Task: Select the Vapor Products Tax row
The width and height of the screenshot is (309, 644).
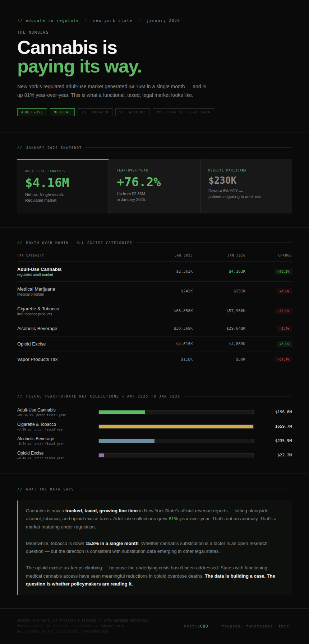Action: coord(154,359)
